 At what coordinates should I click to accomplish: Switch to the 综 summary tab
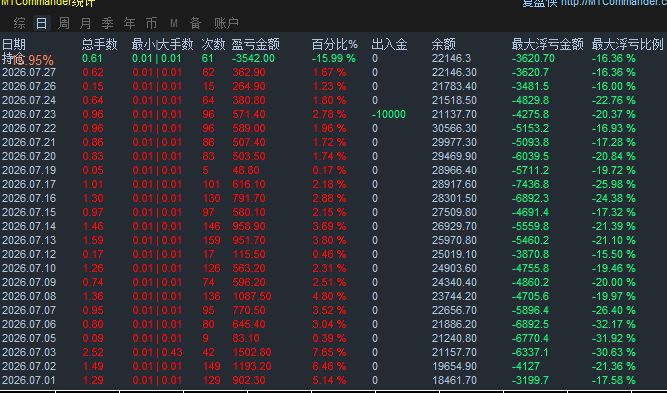20,23
